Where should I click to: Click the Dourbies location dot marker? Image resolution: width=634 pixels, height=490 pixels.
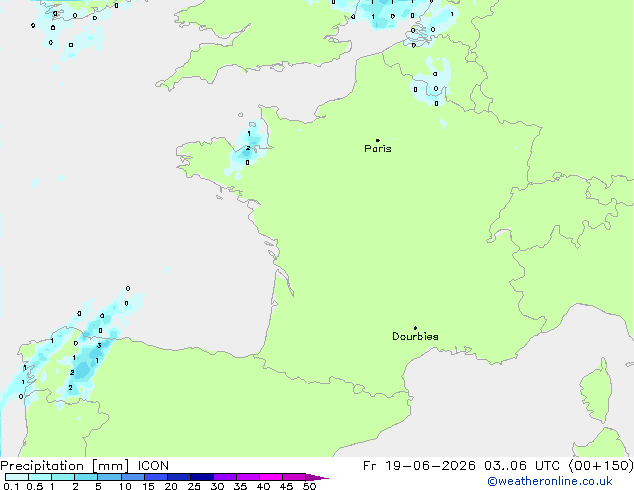415,328
